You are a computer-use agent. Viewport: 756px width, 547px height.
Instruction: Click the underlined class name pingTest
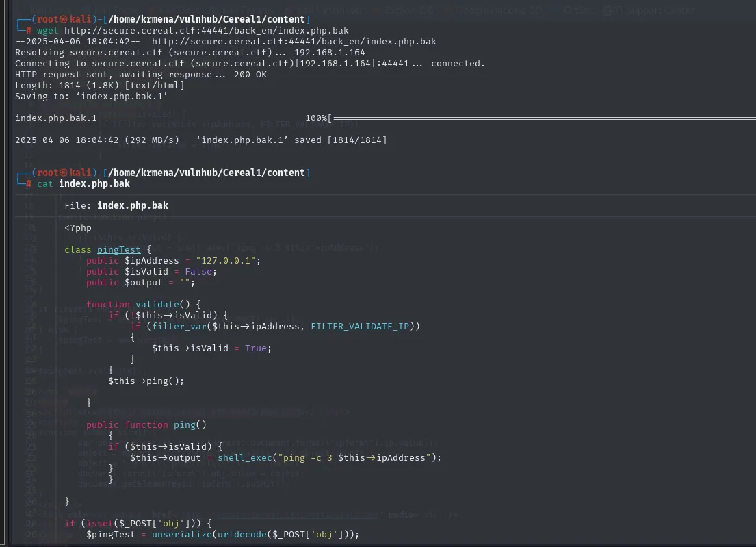point(118,249)
